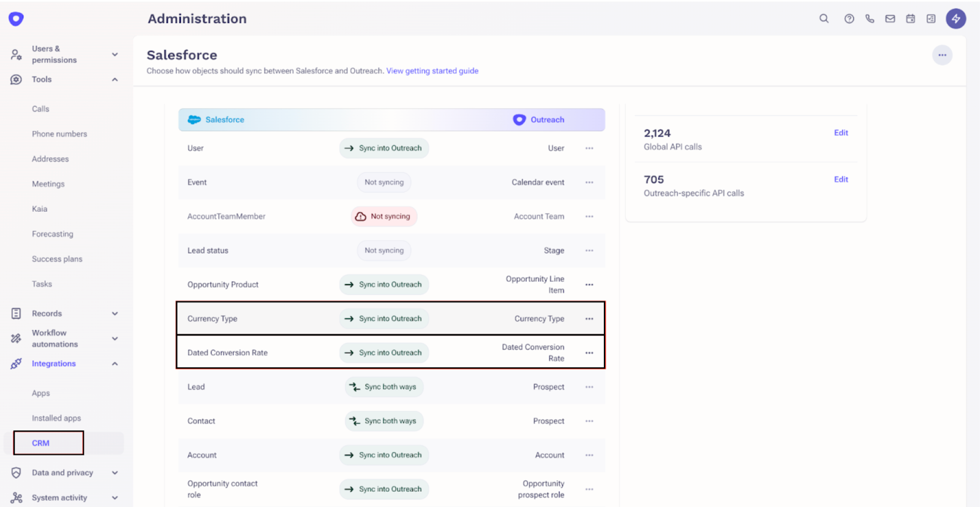Expand the Workflow automations chevron

[115, 339]
